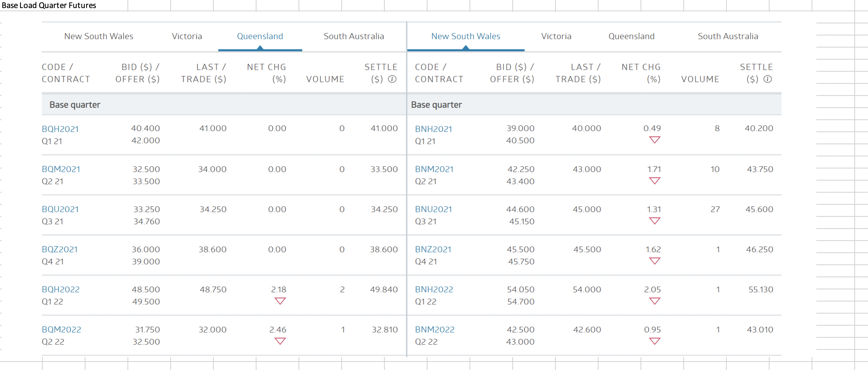Click the settle value 43.750 for BNM2021
Viewport: 868px width, 370px height.
[760, 169]
